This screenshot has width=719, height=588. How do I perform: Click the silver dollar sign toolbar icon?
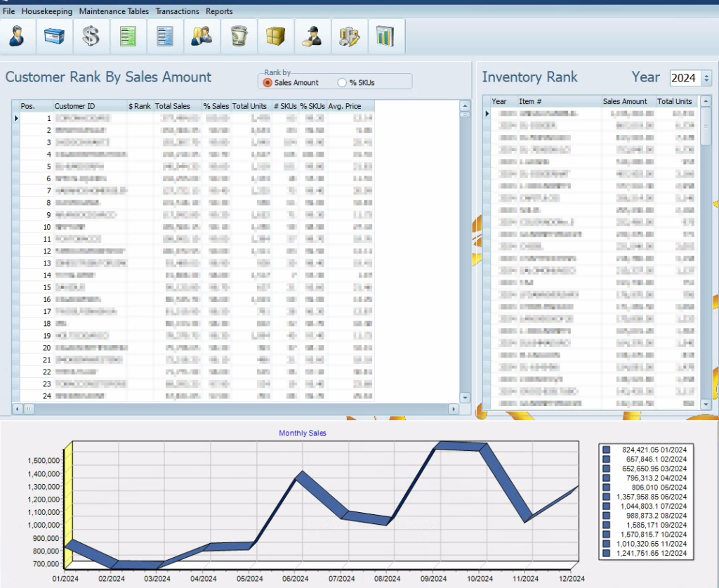(x=91, y=36)
